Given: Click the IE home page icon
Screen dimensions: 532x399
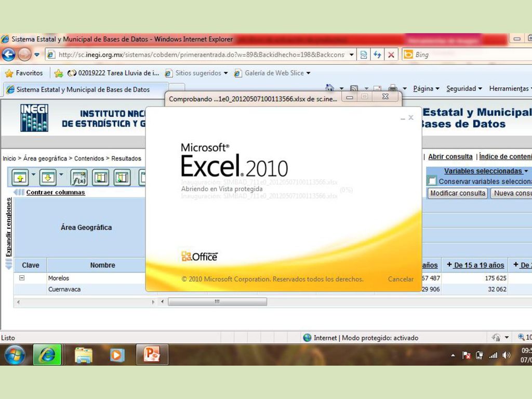Looking at the screenshot, I should 329,88.
